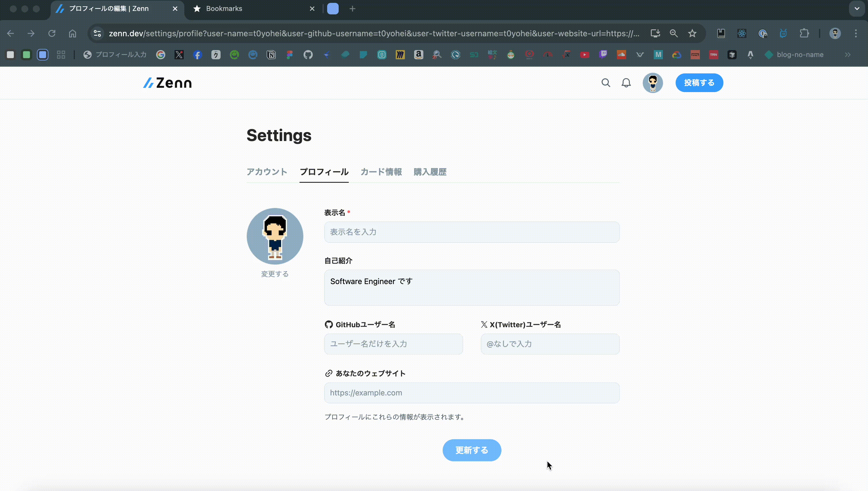Expand the tab search chevron
The height and width of the screenshot is (491, 868).
point(857,9)
